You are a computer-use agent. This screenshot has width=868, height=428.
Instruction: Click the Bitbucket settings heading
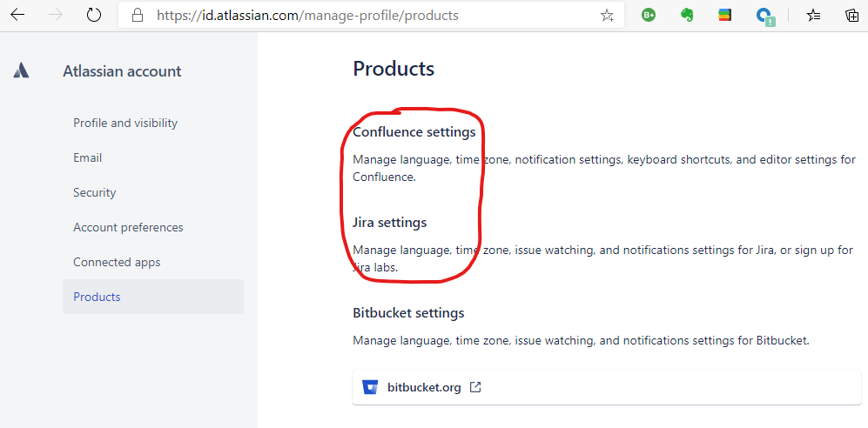tap(408, 313)
